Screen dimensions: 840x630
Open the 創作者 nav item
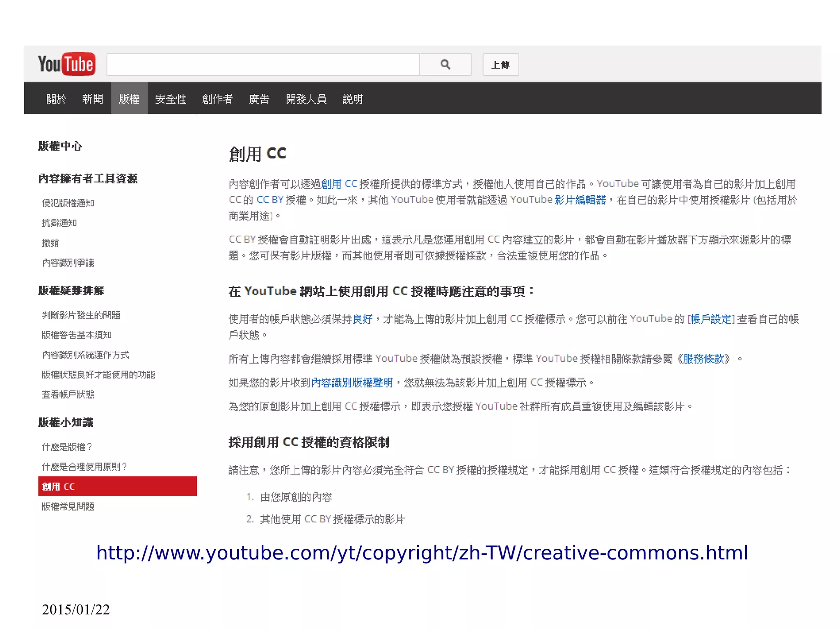pos(217,99)
